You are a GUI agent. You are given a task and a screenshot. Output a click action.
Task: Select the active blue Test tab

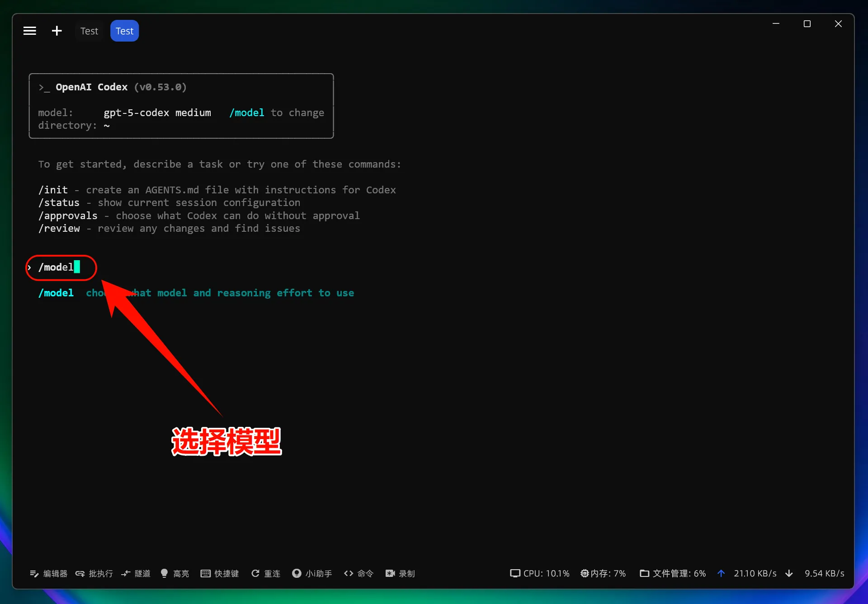[x=124, y=30]
